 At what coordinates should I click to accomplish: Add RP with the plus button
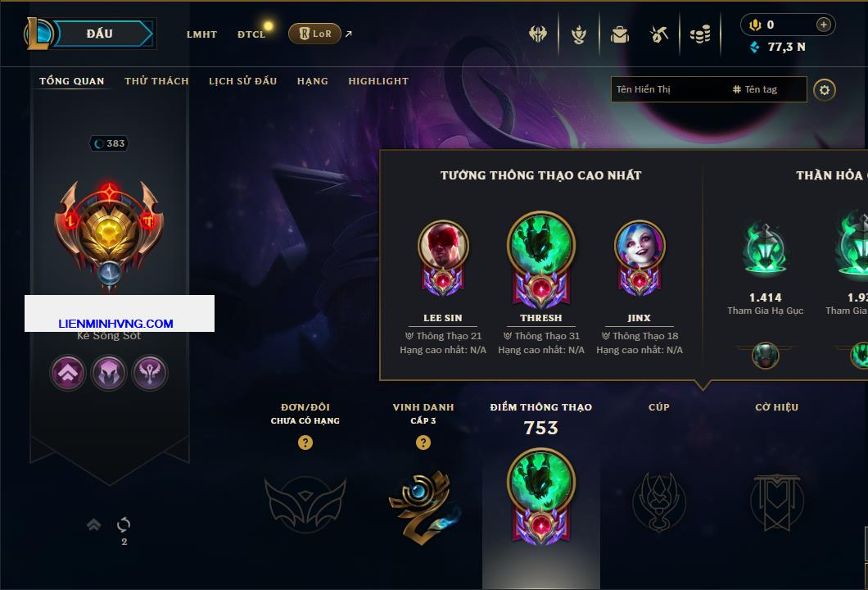[x=823, y=25]
